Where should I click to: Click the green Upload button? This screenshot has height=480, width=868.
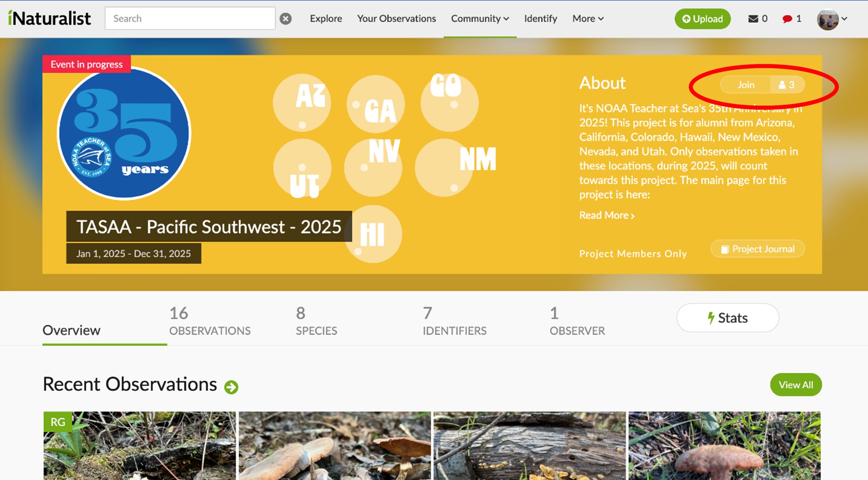tap(702, 19)
